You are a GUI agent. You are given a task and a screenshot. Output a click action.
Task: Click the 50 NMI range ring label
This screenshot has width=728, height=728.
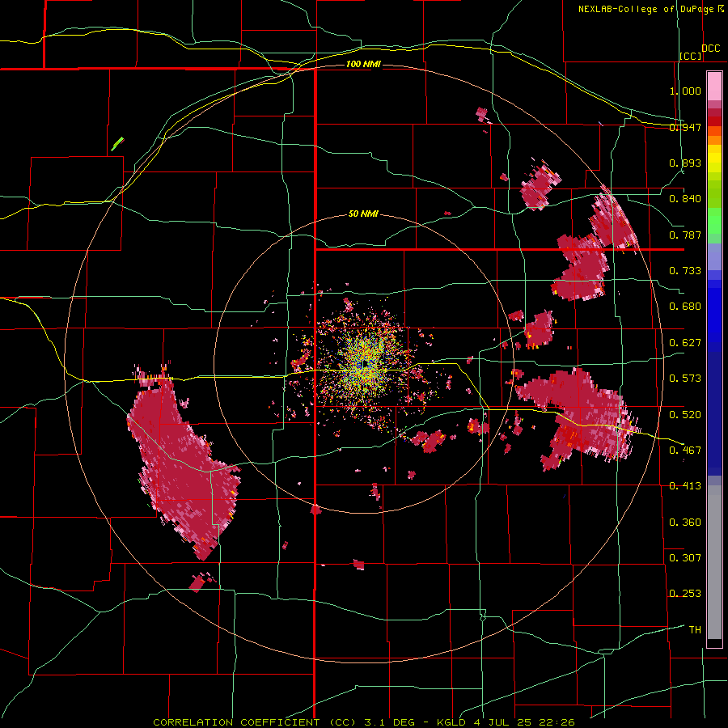tap(363, 214)
